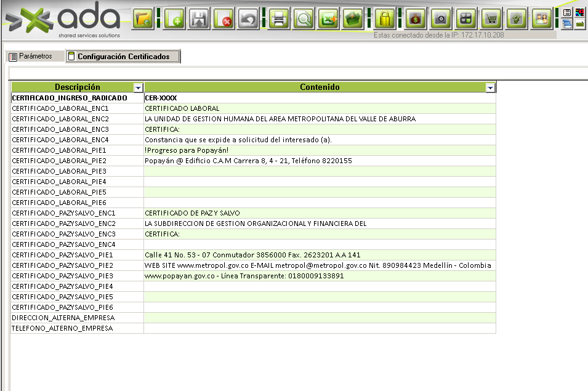Open the money bag module icon
The width and height of the screenshot is (588, 391).
pyautogui.click(x=416, y=18)
